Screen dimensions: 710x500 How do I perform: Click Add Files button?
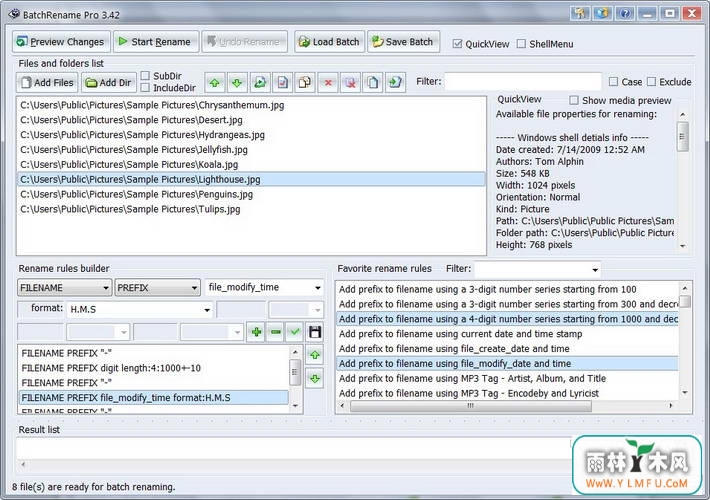48,82
